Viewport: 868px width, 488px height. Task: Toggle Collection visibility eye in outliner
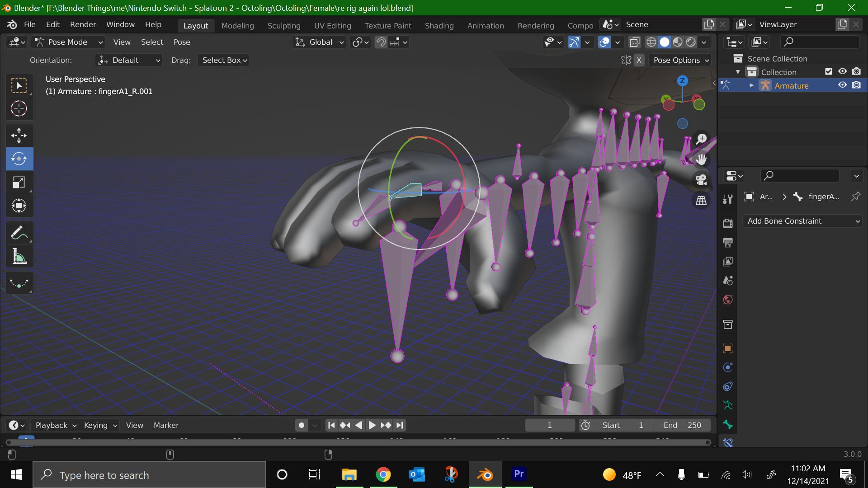(842, 71)
